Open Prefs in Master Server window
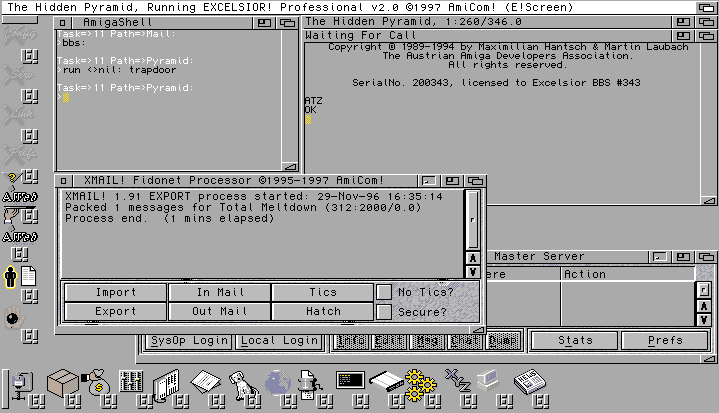This screenshot has height=413, width=719. 664,340
